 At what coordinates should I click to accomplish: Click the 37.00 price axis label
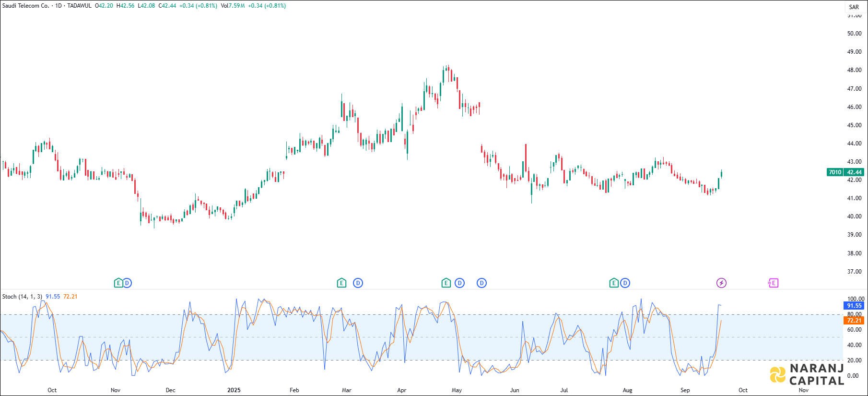click(854, 272)
